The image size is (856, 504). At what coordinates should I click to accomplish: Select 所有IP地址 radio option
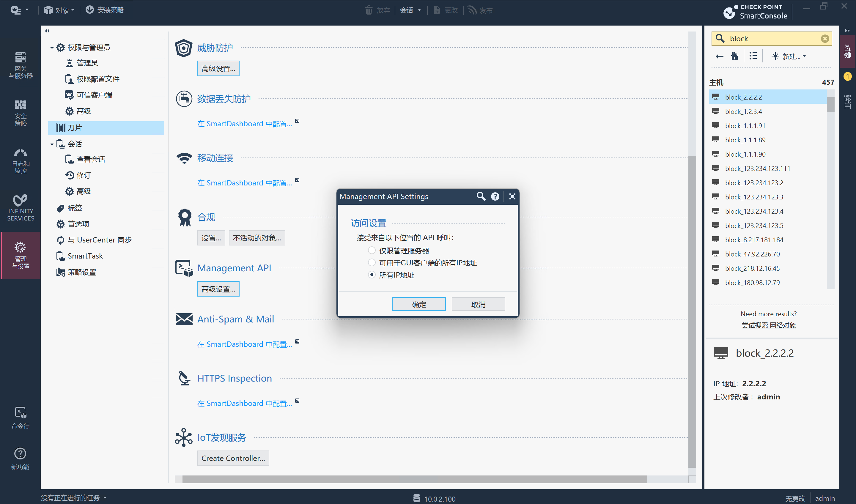click(372, 275)
